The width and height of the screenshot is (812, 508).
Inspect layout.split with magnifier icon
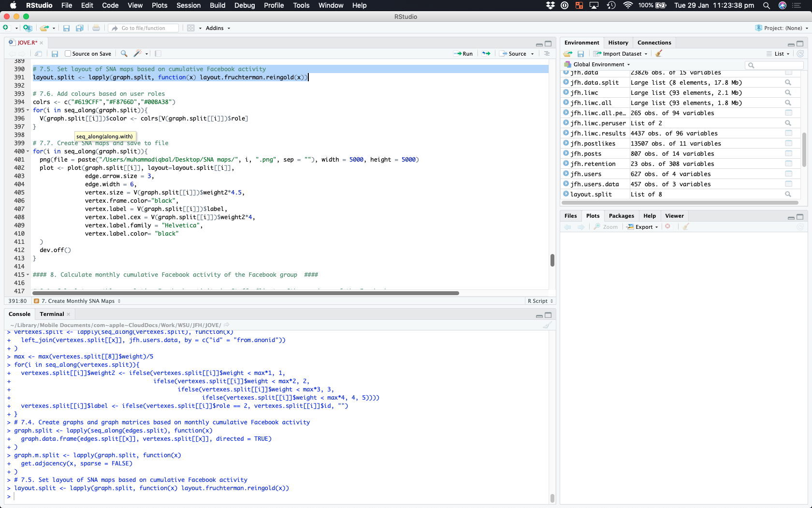(788, 194)
